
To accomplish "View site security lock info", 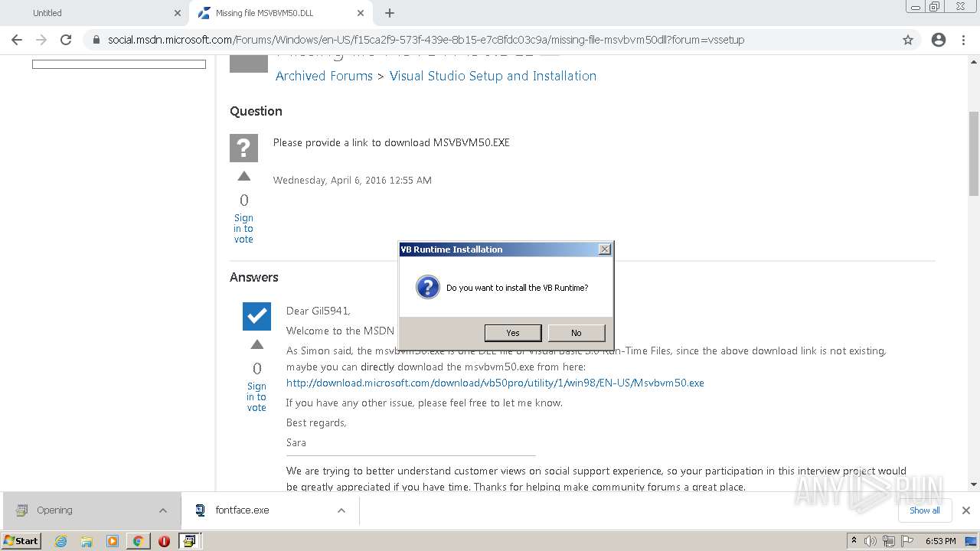I will tap(96, 40).
